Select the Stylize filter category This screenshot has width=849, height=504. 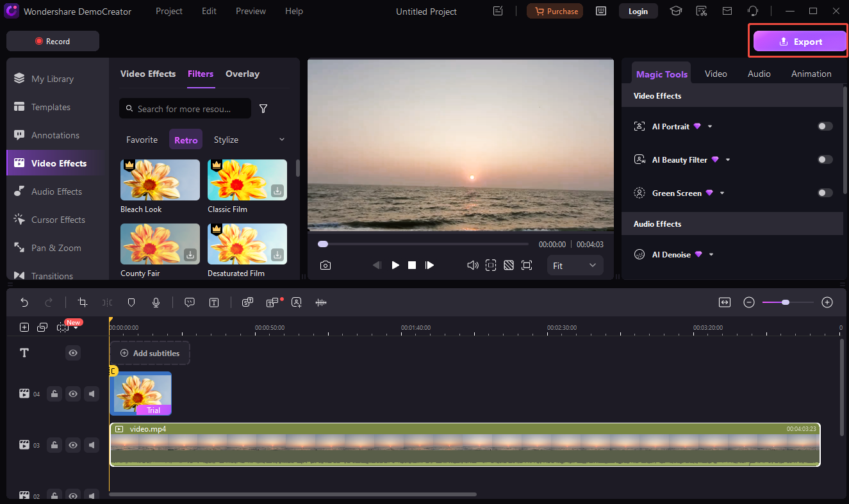(226, 140)
